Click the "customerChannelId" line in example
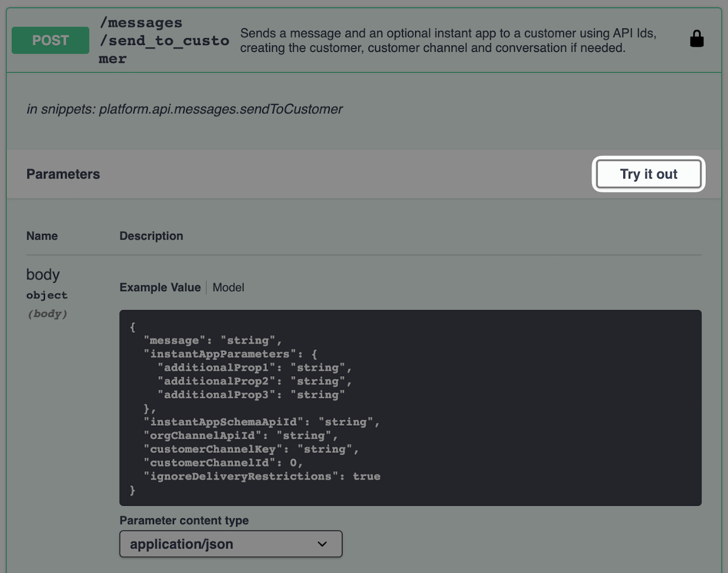The width and height of the screenshot is (728, 573). click(223, 463)
